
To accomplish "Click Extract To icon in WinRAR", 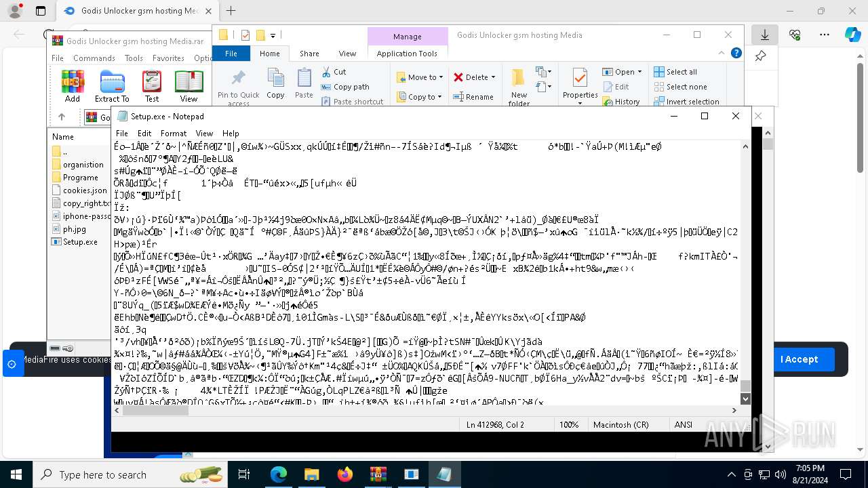I will tap(112, 86).
